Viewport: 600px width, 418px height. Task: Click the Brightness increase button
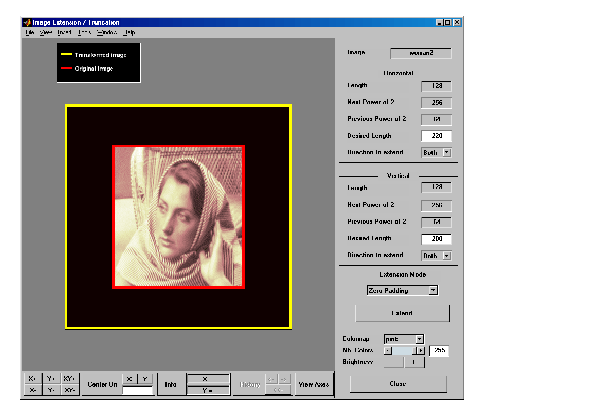point(414,362)
